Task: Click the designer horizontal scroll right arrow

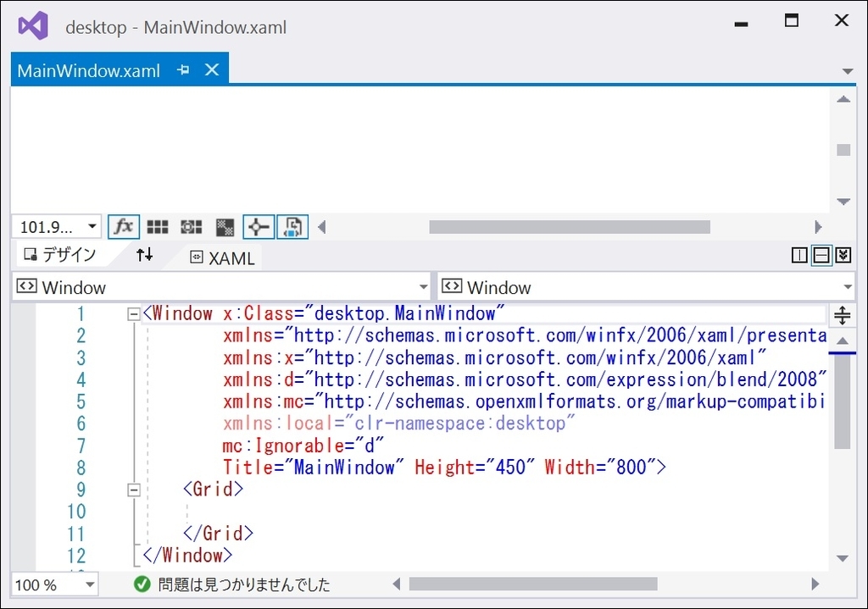Action: pos(818,227)
